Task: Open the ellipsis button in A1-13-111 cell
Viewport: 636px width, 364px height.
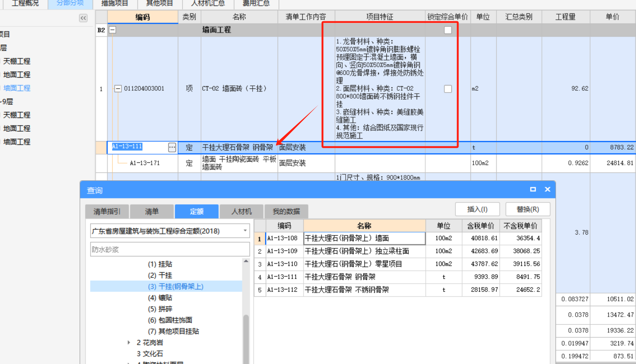Action: tap(172, 147)
